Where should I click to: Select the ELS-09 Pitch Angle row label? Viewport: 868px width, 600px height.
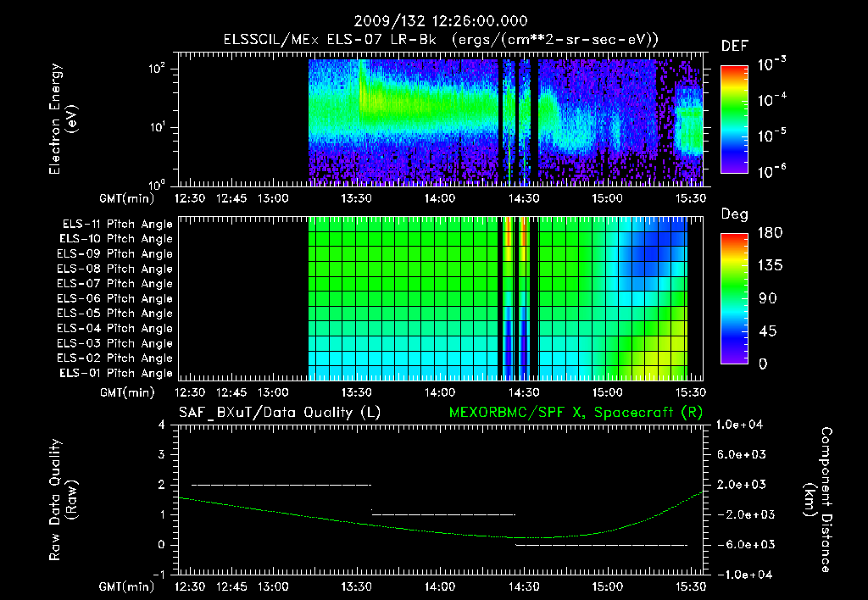tap(115, 254)
